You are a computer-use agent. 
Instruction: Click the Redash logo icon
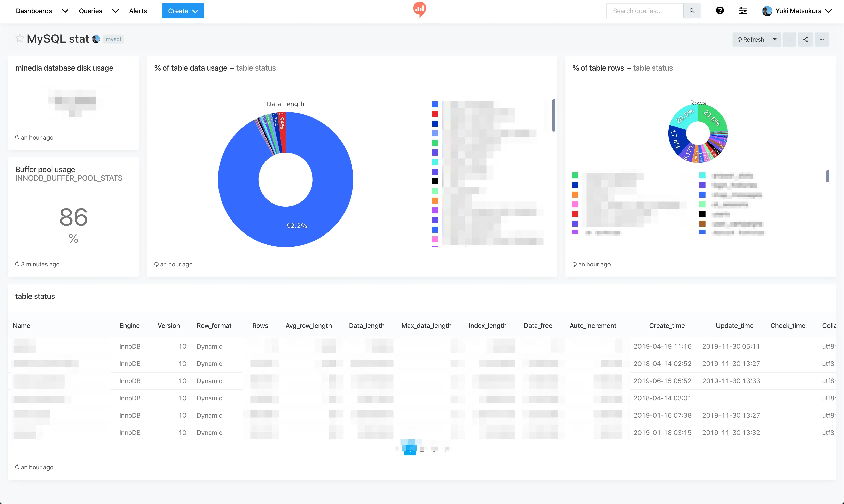point(419,9)
